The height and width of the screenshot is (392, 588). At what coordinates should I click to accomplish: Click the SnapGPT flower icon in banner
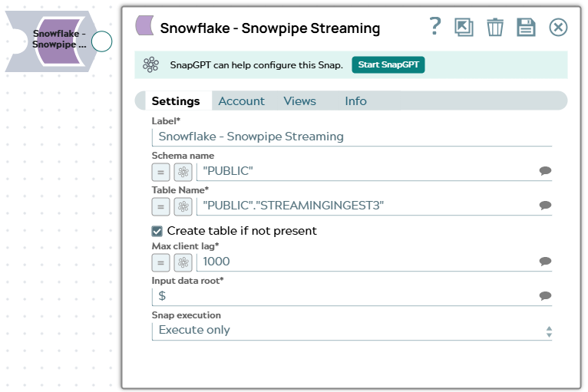point(150,65)
